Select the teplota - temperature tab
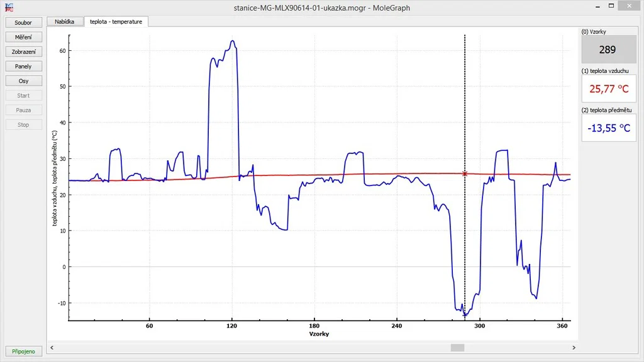The image size is (644, 362). 116,21
